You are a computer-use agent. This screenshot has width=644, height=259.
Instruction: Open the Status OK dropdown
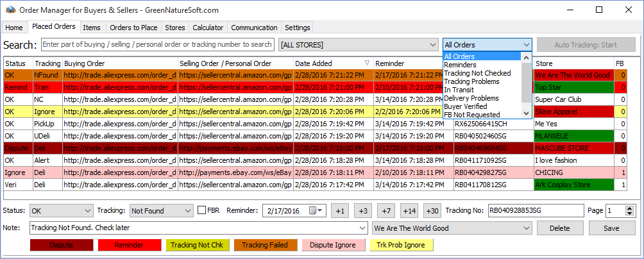point(61,211)
